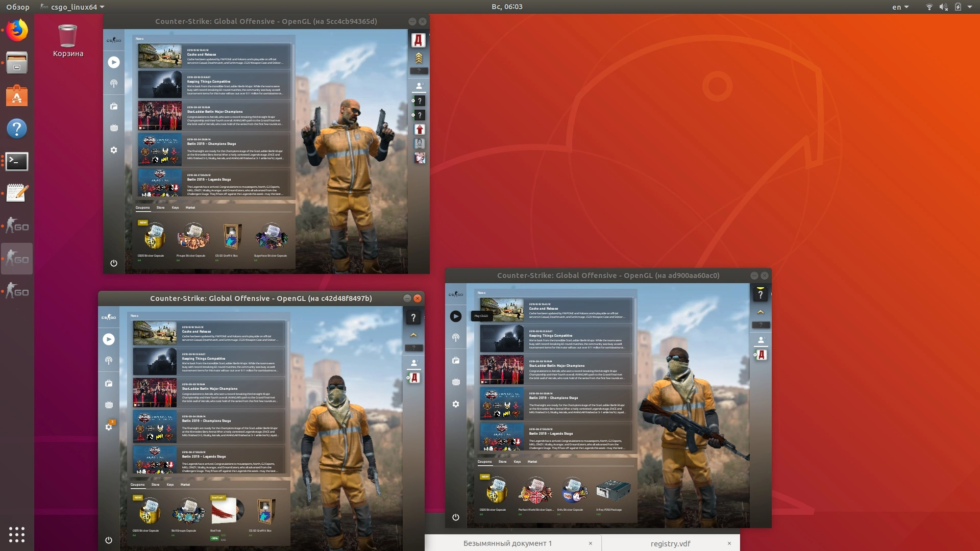Open the system status menu arrow
The height and width of the screenshot is (551, 980).
coord(970,7)
